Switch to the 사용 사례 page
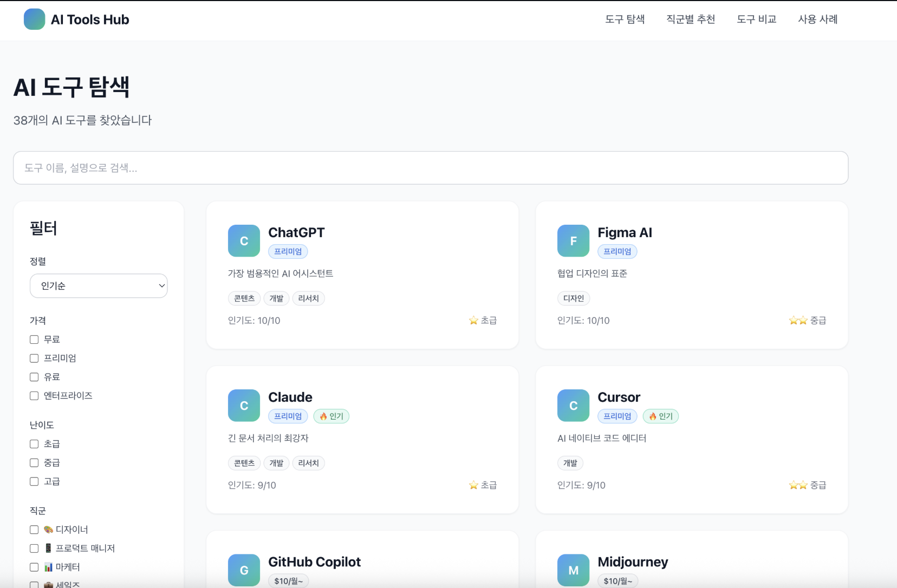This screenshot has width=897, height=588. [818, 19]
